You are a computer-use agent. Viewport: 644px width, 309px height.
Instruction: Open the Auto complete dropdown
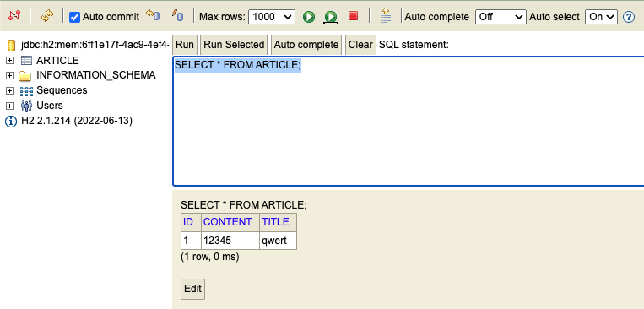click(501, 17)
